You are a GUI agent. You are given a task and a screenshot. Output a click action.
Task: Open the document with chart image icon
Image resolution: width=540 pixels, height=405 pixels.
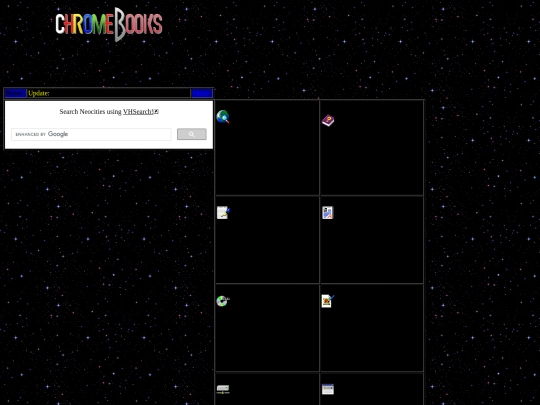(x=328, y=212)
